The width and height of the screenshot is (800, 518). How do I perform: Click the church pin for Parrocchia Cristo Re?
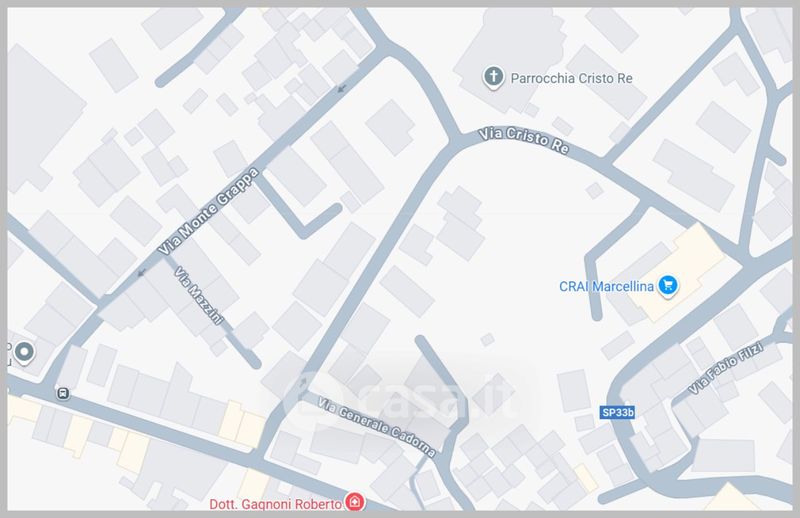click(493, 78)
